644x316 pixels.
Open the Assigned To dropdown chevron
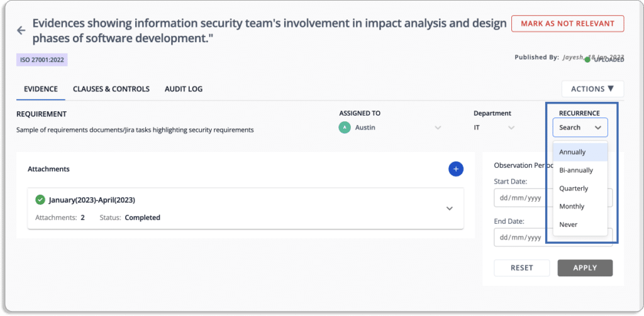[438, 128]
